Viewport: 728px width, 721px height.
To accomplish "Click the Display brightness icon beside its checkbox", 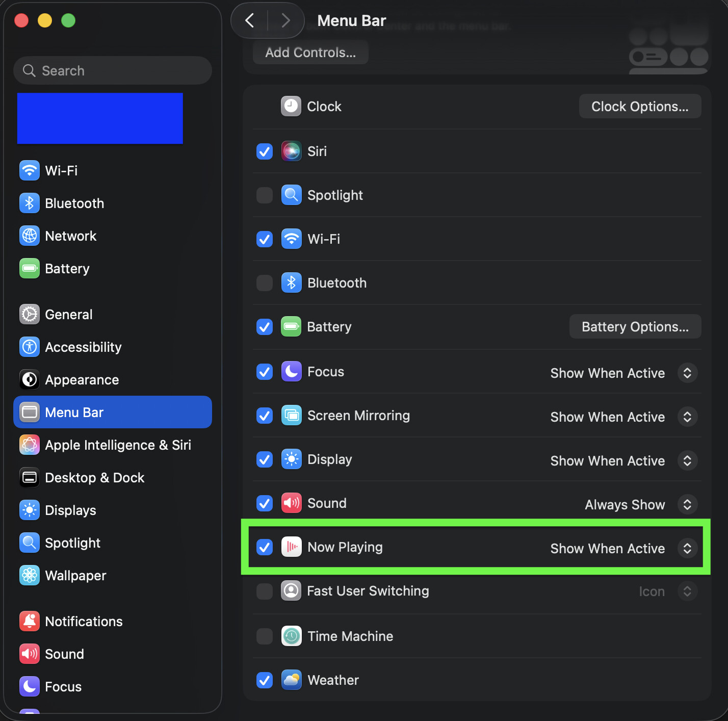I will click(x=292, y=459).
